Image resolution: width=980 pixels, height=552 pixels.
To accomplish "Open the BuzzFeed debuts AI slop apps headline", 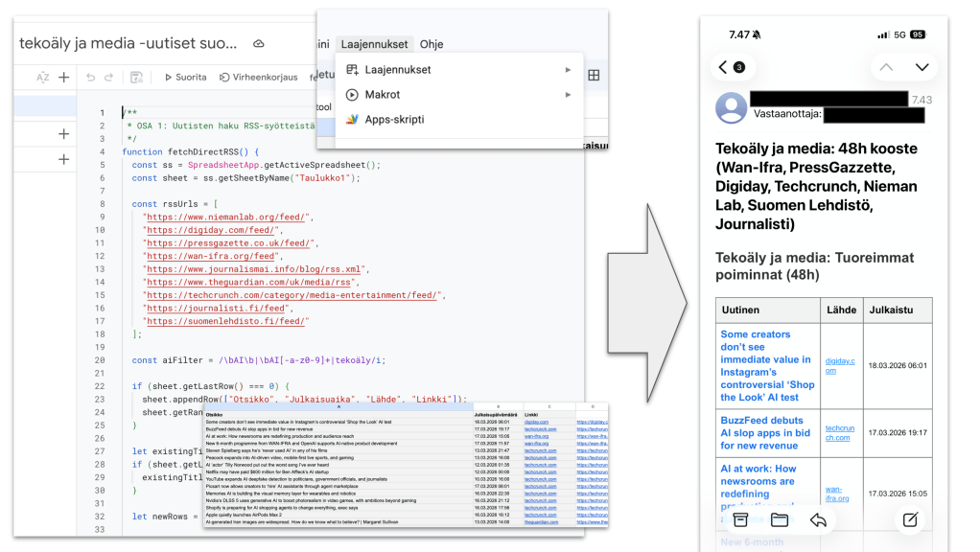I will tap(761, 433).
